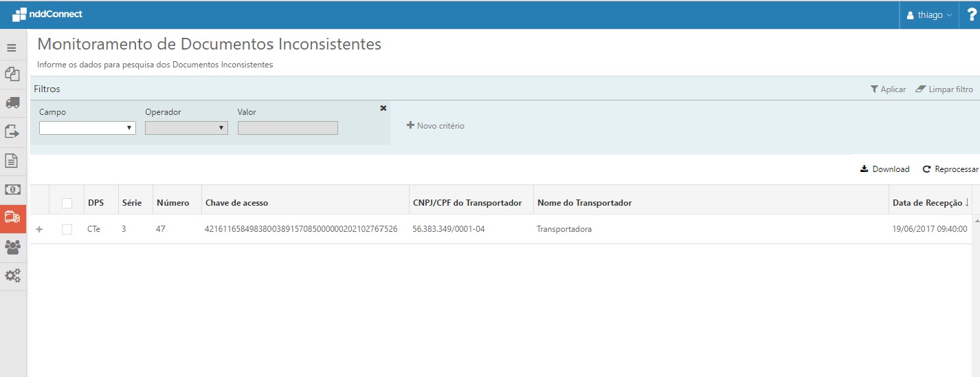
Task: Sort by Número column header
Action: (x=172, y=203)
